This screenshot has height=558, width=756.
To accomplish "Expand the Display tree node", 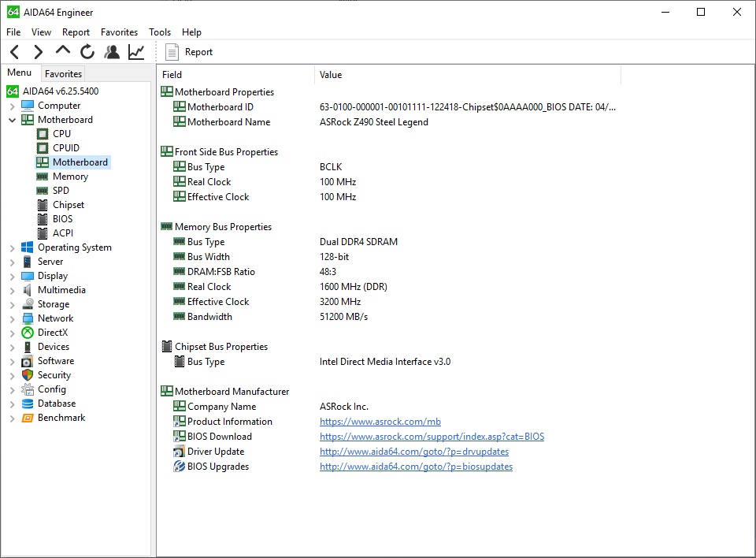I will (12, 276).
